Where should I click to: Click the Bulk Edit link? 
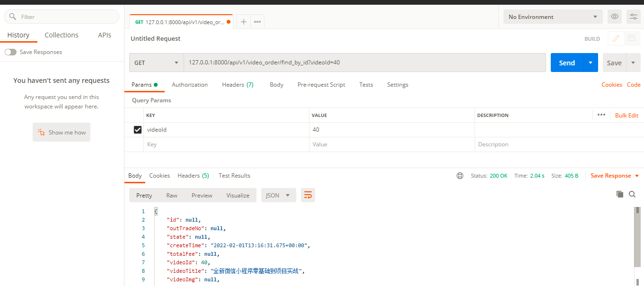pyautogui.click(x=626, y=115)
